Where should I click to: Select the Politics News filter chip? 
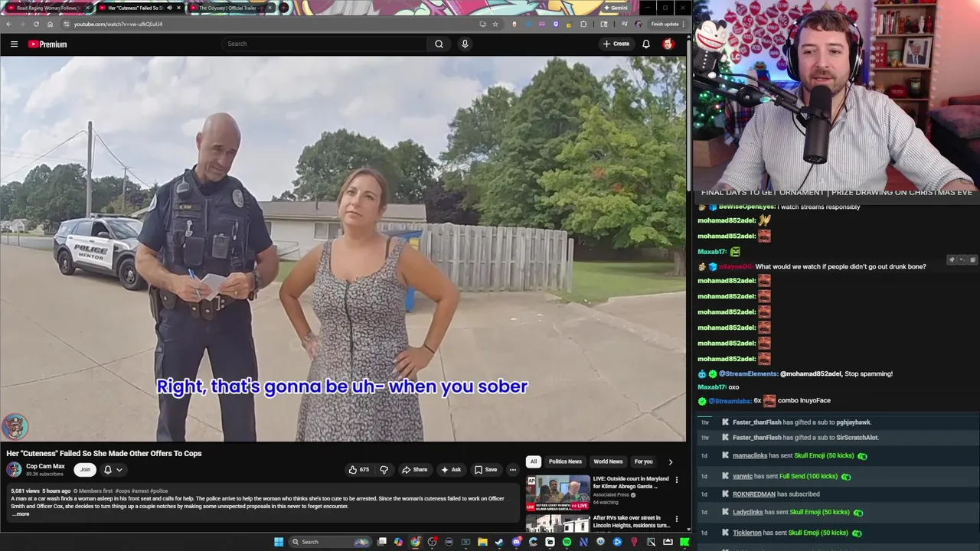point(565,461)
